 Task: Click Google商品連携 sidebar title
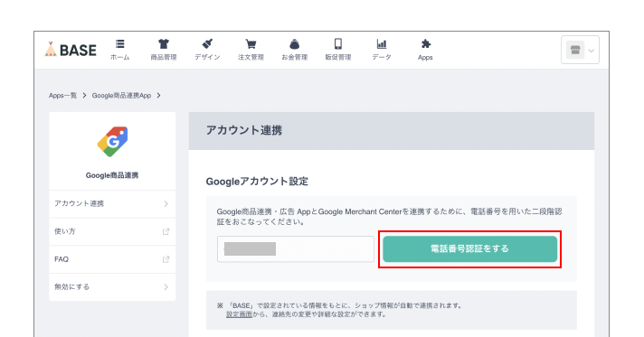pos(112,175)
